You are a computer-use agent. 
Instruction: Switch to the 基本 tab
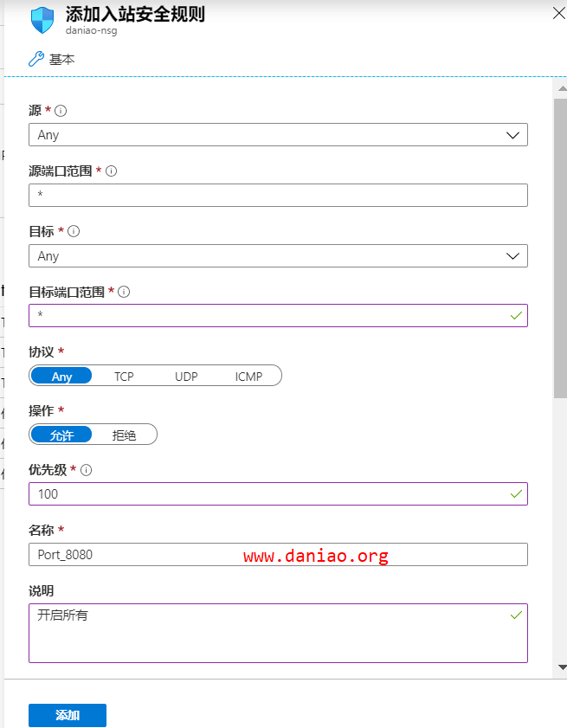tap(61, 59)
